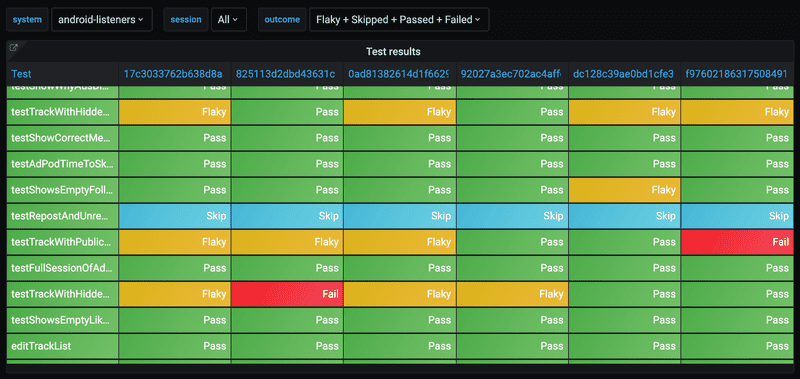
Task: Click editTrackList Pass cell under 17c3033762b638d8a
Action: (x=175, y=346)
